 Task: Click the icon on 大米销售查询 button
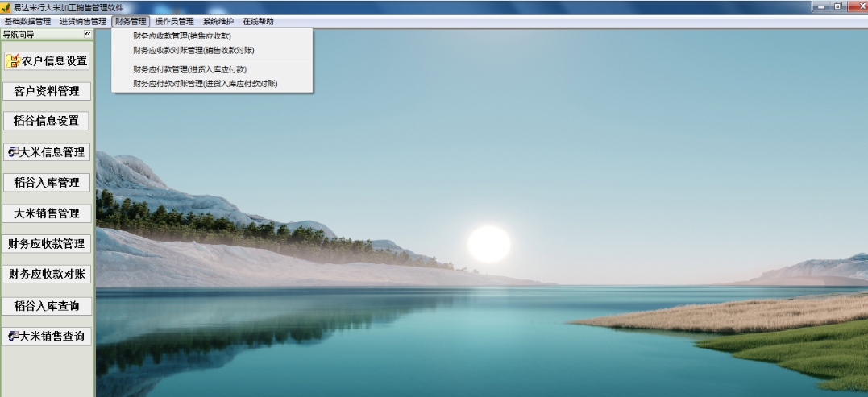point(13,336)
